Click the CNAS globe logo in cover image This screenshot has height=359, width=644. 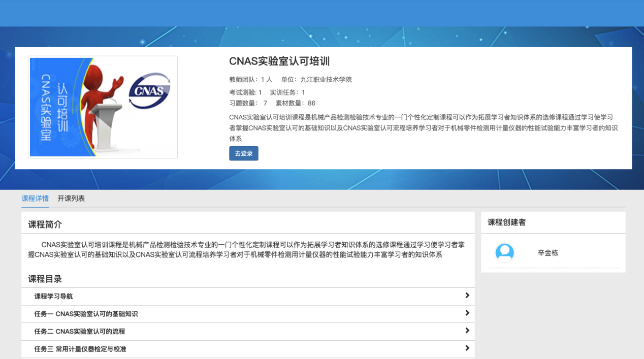[x=149, y=91]
